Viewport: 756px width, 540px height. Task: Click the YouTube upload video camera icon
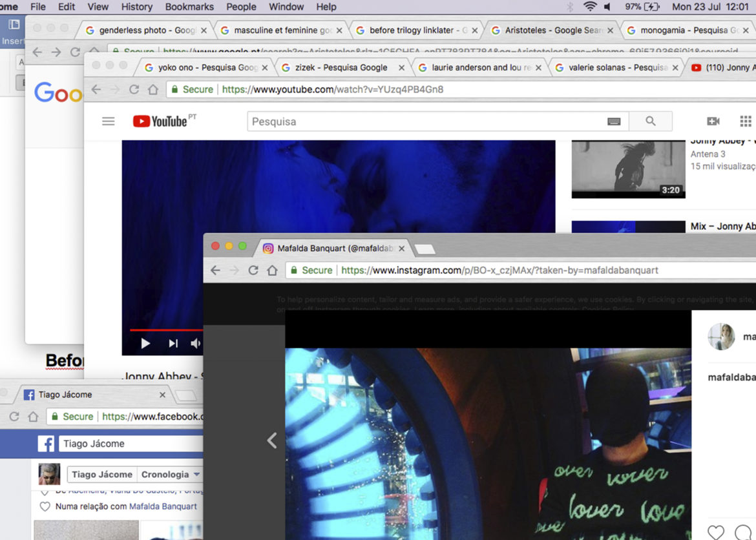713,121
